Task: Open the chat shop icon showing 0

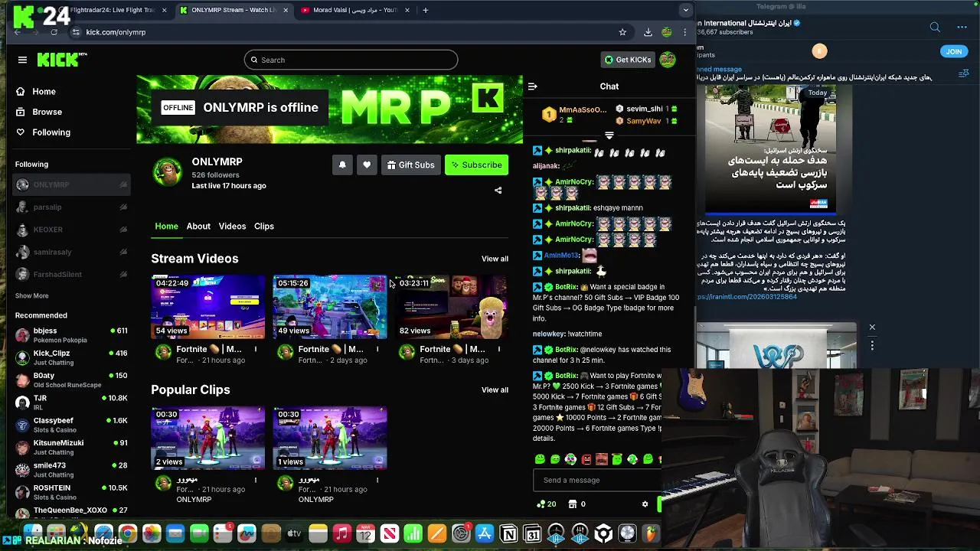Action: [577, 504]
